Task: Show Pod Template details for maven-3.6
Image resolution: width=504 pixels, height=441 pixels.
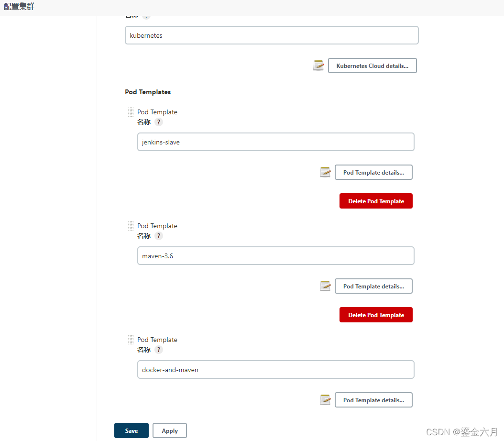Action: tap(373, 286)
